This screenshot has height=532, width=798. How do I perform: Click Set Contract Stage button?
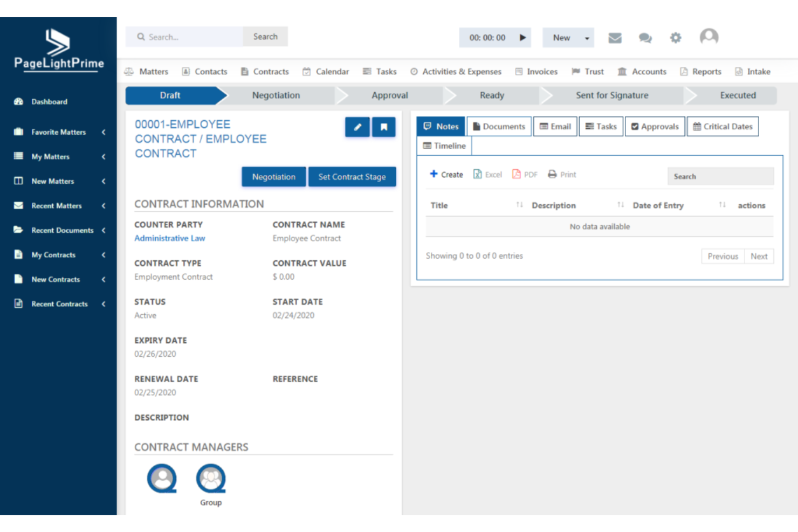click(x=352, y=177)
